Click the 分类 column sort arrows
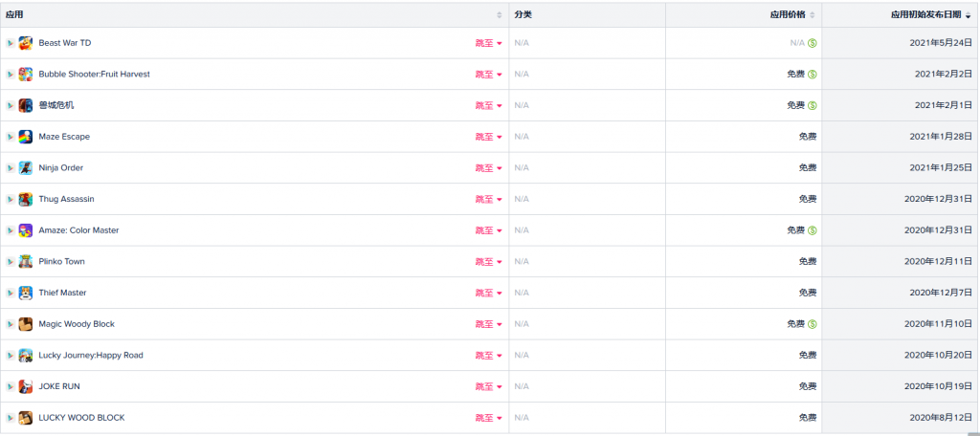Image resolution: width=980 pixels, height=436 pixels. pos(657,14)
